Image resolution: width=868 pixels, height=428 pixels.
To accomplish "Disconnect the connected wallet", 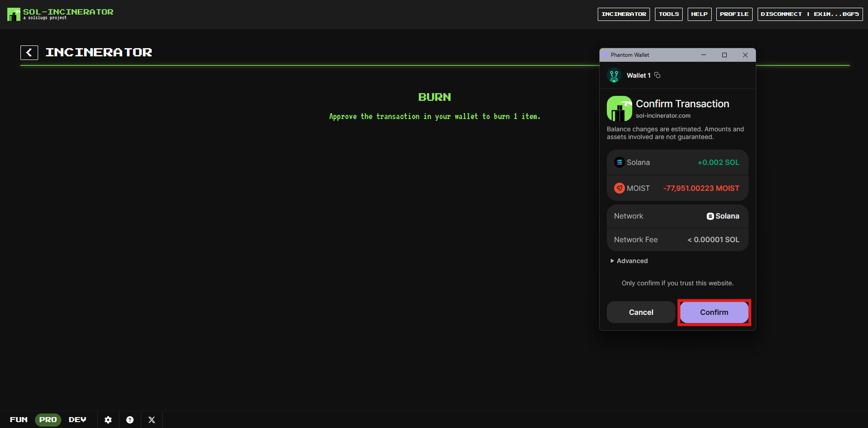I will [x=781, y=14].
